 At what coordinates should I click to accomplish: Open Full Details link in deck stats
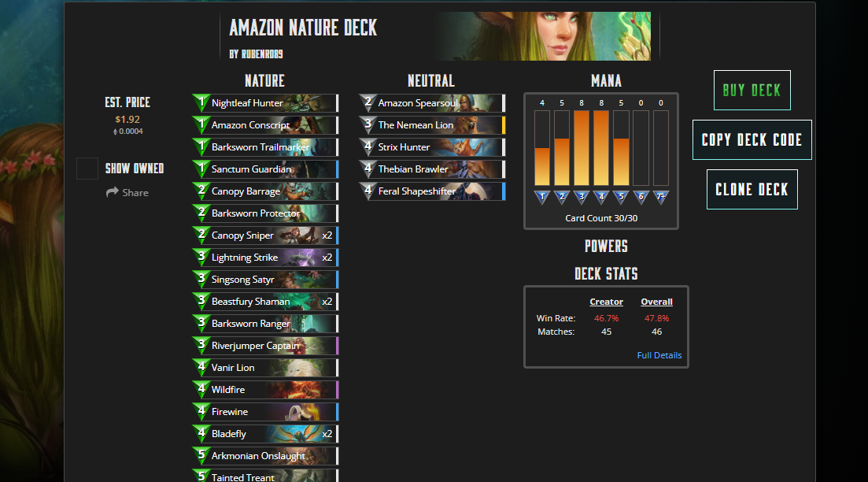pyautogui.click(x=659, y=355)
